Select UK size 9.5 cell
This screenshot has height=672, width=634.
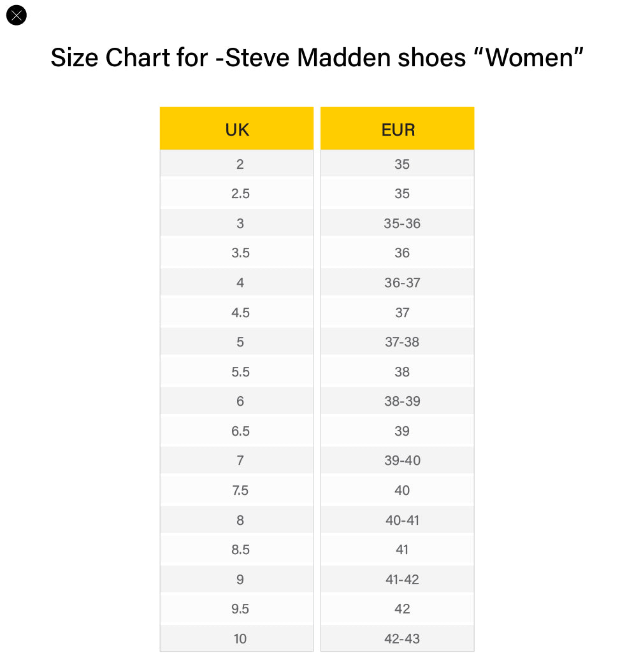(240, 609)
